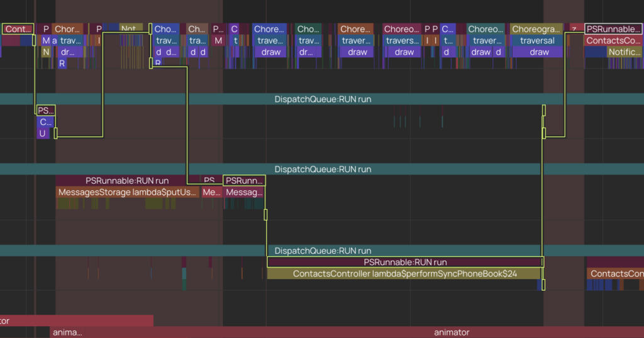Screen dimensions: 644x338
Task: Click the outlined Cont... slice at top left
Action: [x=18, y=29]
